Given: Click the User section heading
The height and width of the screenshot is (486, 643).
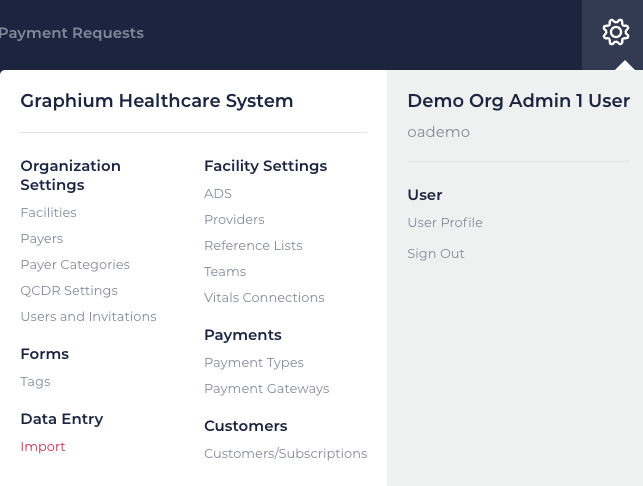Looking at the screenshot, I should (x=424, y=195).
